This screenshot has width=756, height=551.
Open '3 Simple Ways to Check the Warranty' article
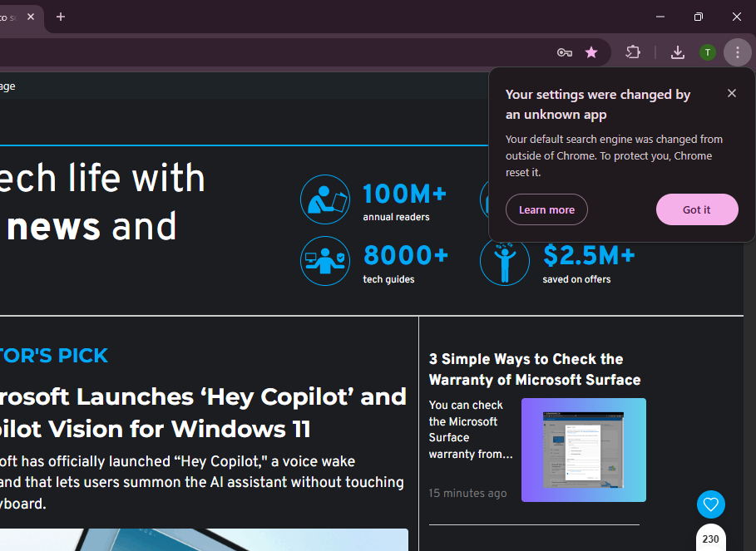pos(534,369)
